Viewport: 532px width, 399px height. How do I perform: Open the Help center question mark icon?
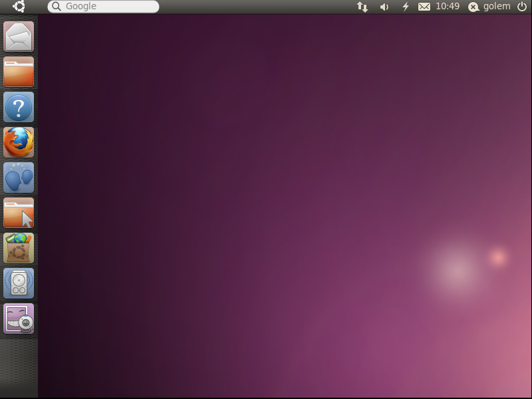pyautogui.click(x=19, y=107)
